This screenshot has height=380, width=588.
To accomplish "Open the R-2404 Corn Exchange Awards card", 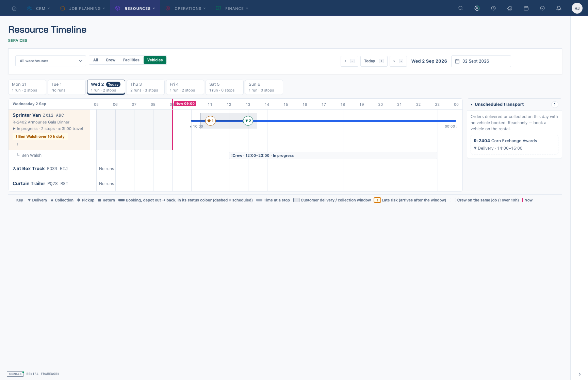I will click(514, 145).
